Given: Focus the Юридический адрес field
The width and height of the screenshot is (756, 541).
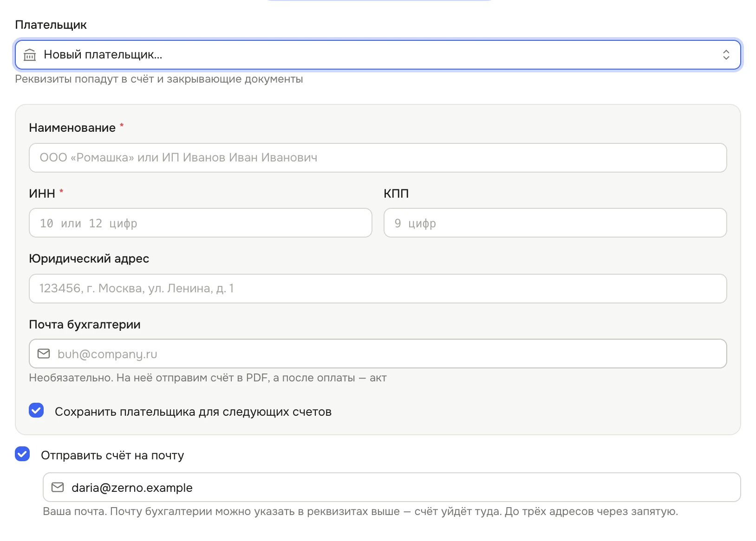Looking at the screenshot, I should click(x=378, y=289).
